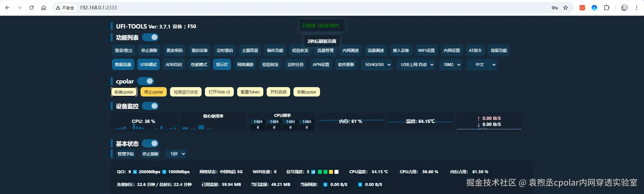Open the saved password key icon

tap(555, 8)
